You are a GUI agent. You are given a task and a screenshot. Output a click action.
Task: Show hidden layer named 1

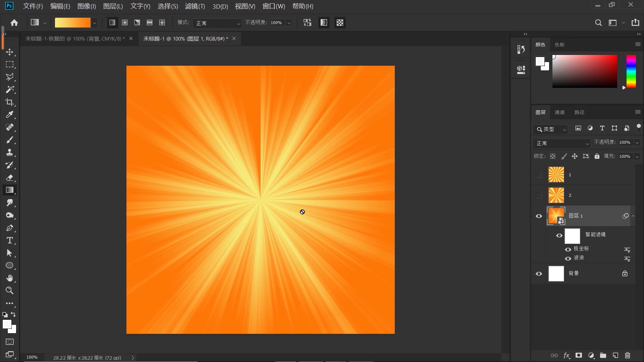[539, 175]
